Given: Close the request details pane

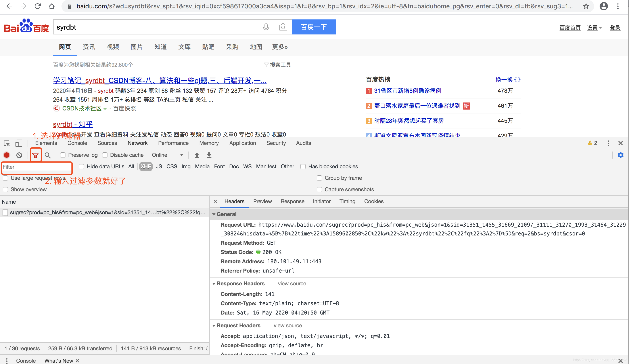Looking at the screenshot, I should (215, 201).
